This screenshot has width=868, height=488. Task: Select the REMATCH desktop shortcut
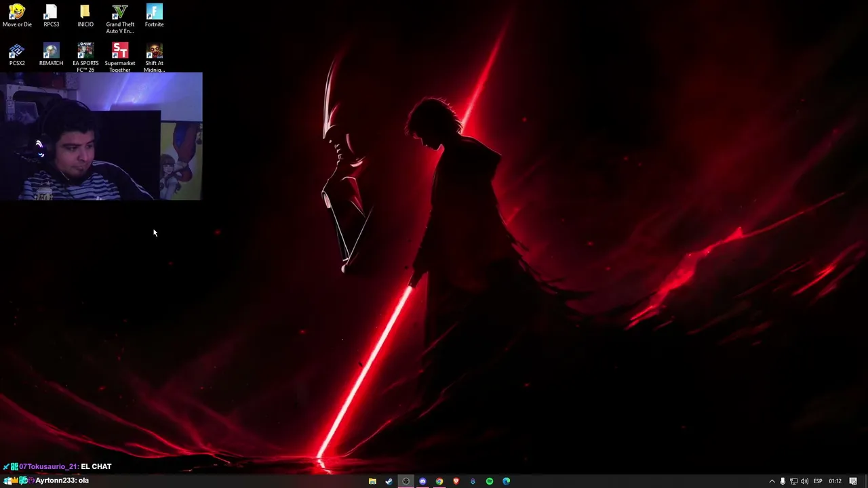coord(51,55)
